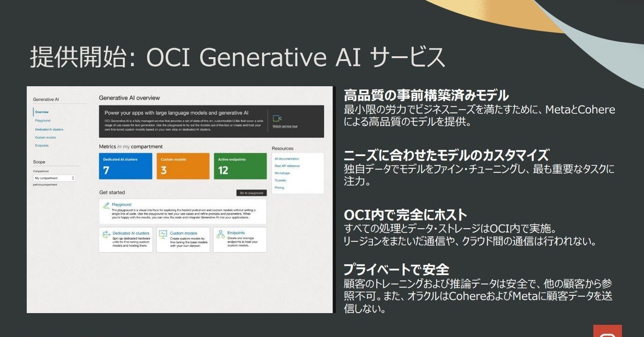This screenshot has height=337, width=644.
Task: Click the 'path/mycompartment' text
Action: point(45,185)
